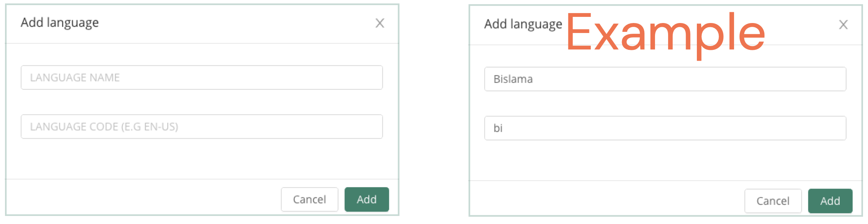The width and height of the screenshot is (868, 224).
Task: Close the Example Add language dialog
Action: [843, 25]
